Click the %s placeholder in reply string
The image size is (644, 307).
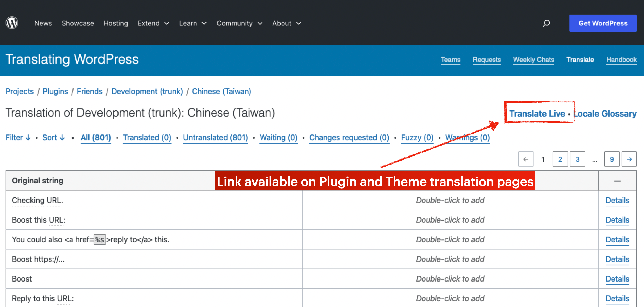(100, 240)
